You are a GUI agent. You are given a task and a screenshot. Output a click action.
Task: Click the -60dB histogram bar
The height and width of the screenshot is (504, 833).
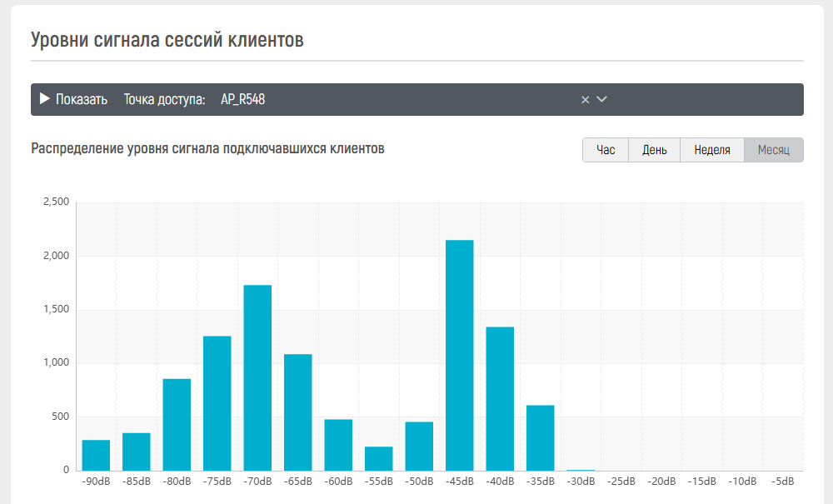(338, 445)
